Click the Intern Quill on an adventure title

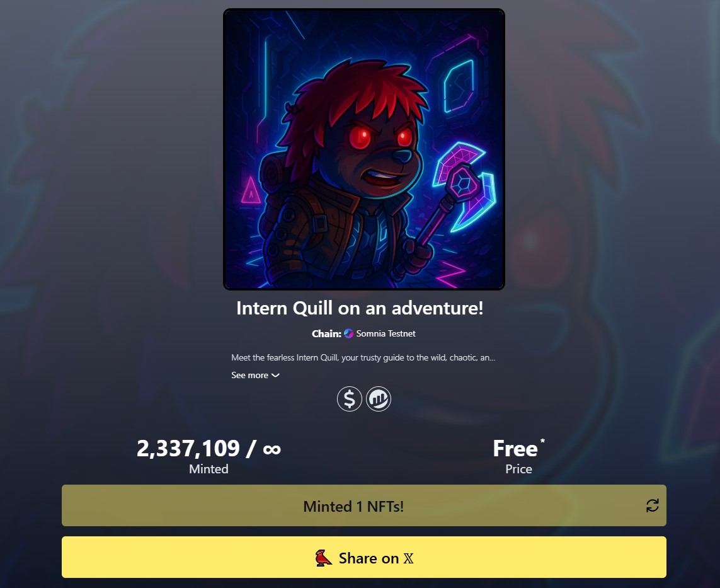click(x=360, y=308)
